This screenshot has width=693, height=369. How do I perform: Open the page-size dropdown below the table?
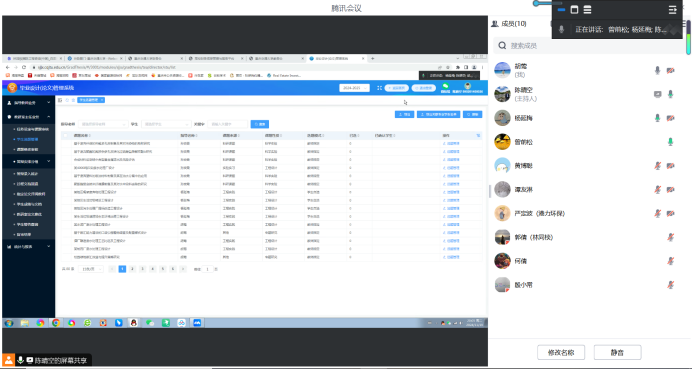coord(91,269)
